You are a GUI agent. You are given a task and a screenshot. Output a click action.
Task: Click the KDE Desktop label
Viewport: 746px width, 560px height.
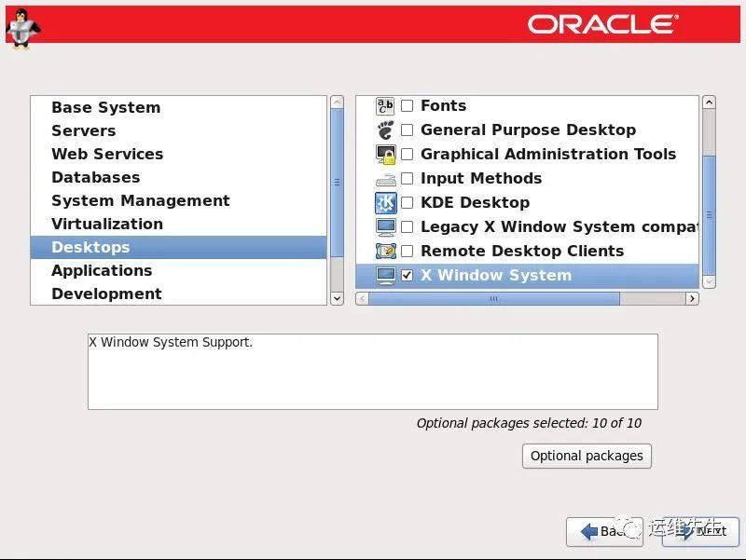click(475, 202)
